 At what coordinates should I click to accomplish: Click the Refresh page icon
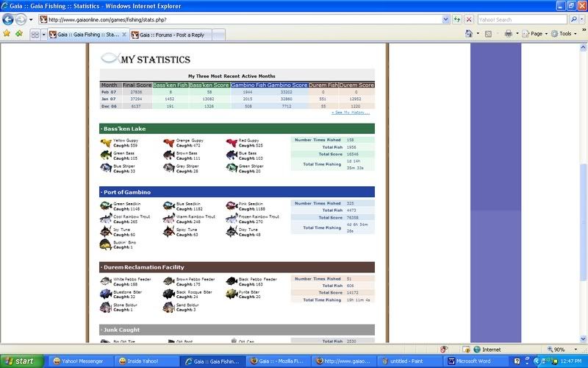point(456,20)
